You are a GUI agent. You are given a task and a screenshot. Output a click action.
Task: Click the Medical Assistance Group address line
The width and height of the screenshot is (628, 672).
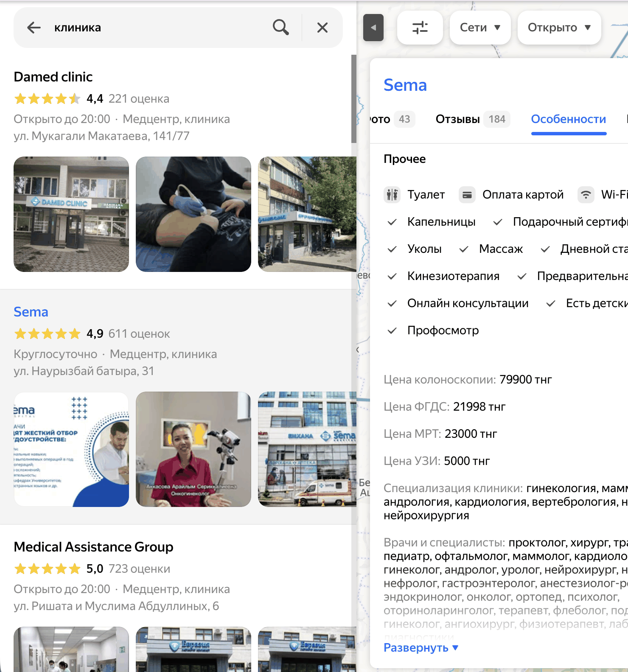(x=116, y=606)
